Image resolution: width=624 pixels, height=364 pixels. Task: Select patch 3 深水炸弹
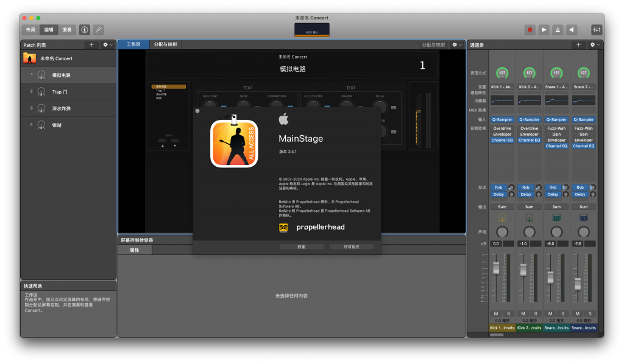[x=68, y=108]
